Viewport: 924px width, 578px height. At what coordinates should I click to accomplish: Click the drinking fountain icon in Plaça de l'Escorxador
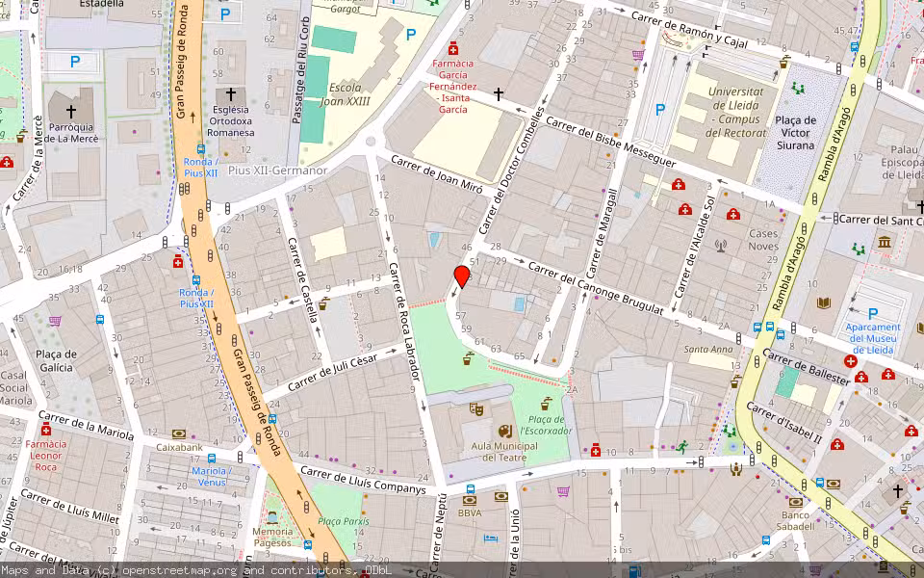pyautogui.click(x=546, y=403)
